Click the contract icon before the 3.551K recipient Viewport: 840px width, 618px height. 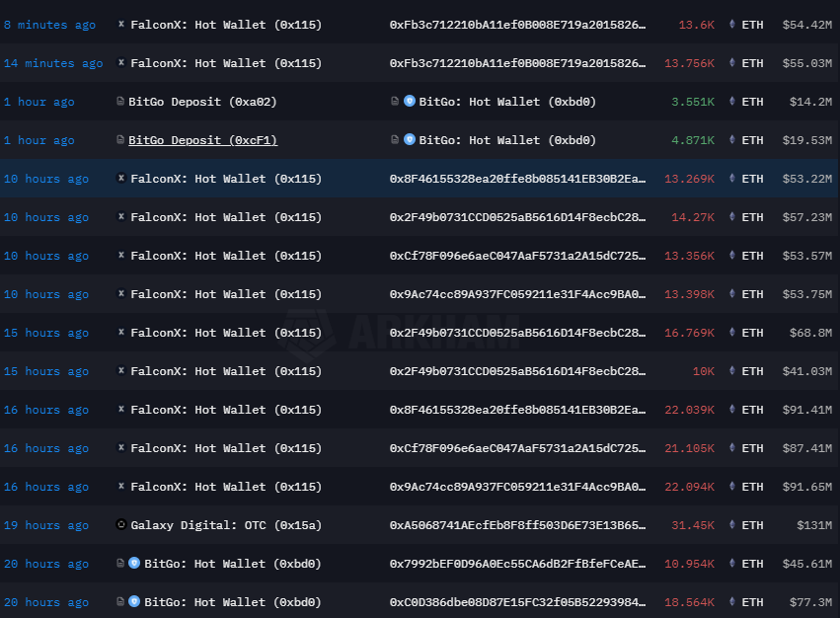(395, 101)
